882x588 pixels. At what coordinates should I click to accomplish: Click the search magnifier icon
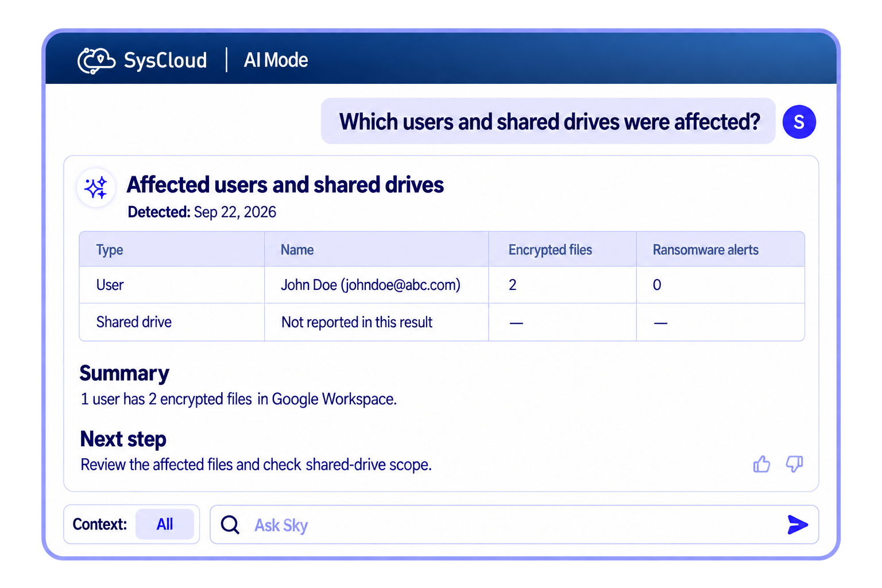(230, 524)
